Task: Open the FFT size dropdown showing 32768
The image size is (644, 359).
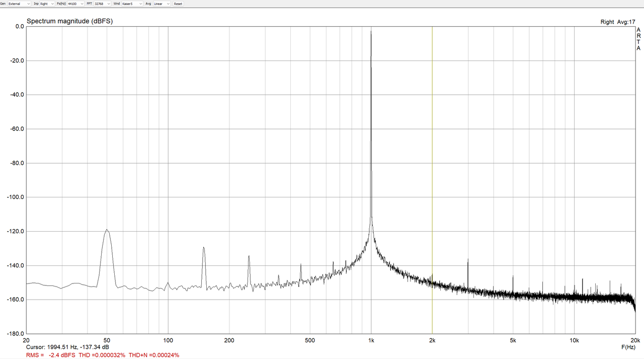Action: (102, 4)
